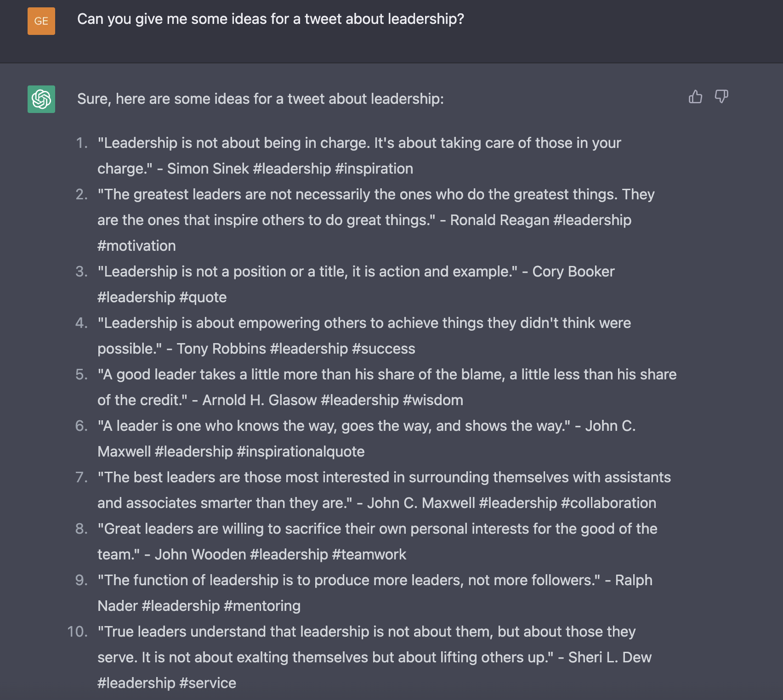
Task: Click the orange GE user avatar
Action: pos(41,21)
